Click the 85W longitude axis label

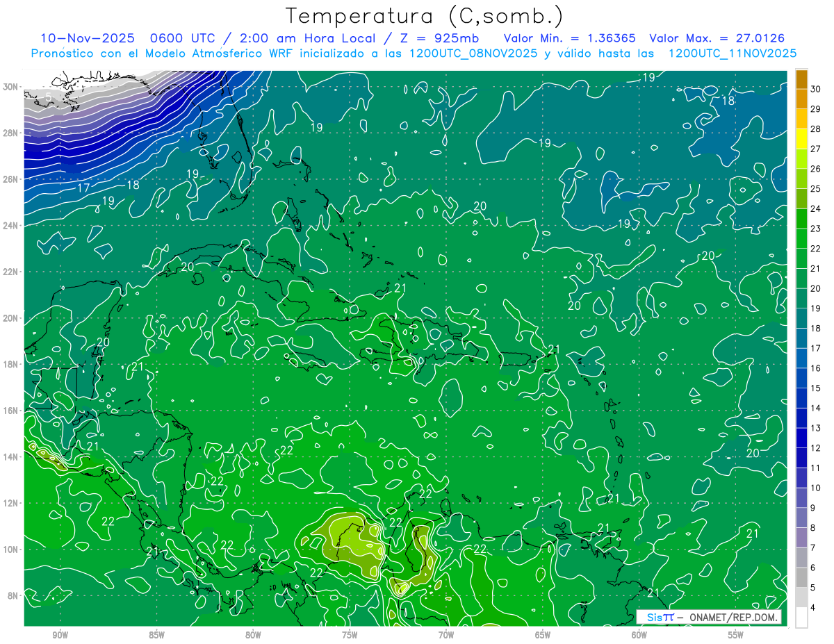[x=156, y=635]
